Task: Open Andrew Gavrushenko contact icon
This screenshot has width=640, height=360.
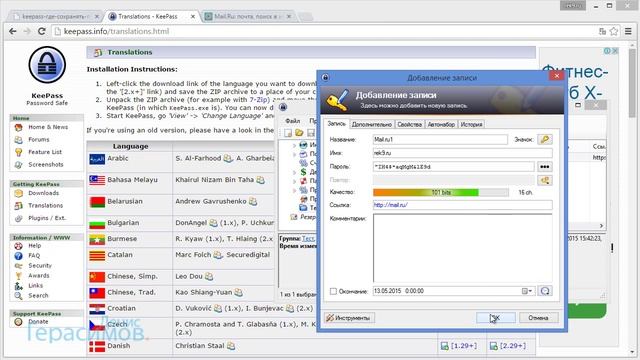Action: 253,202
